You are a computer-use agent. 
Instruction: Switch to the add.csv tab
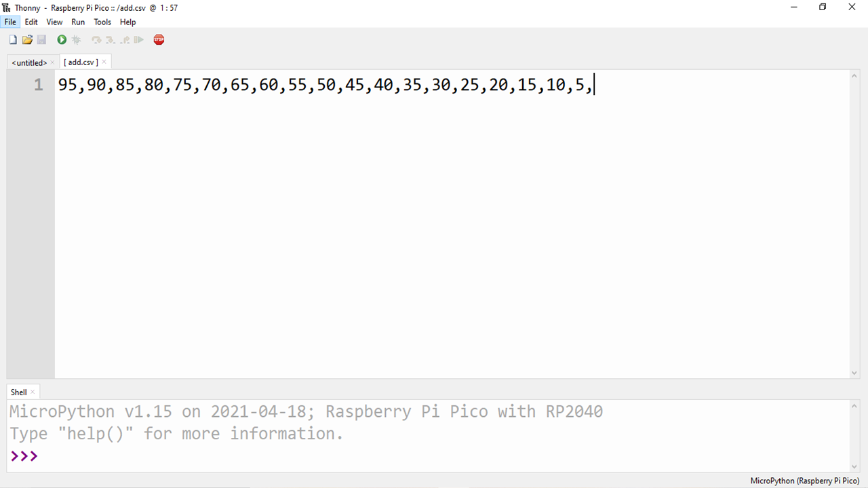[x=80, y=62]
